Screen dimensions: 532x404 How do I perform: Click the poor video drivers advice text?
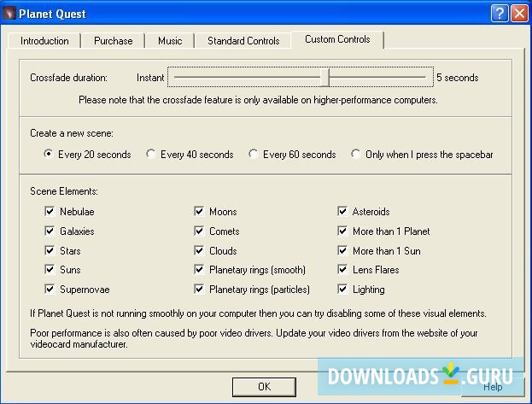pos(254,338)
